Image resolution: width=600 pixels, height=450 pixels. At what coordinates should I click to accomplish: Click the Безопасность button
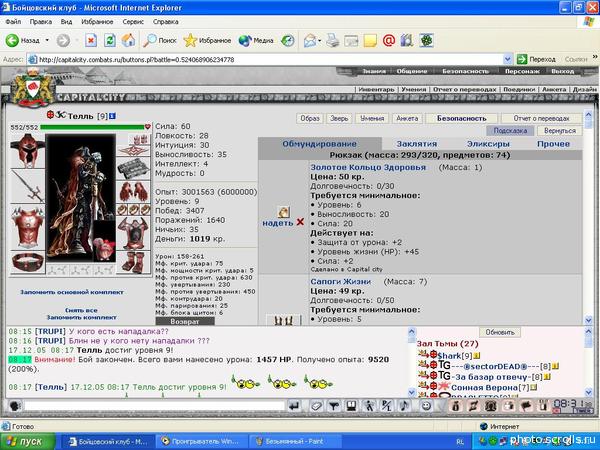point(461,118)
